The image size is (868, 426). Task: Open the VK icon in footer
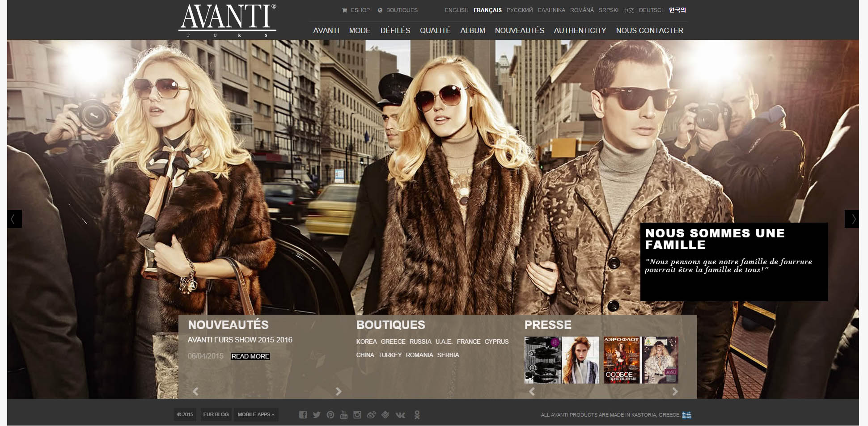pyautogui.click(x=400, y=415)
